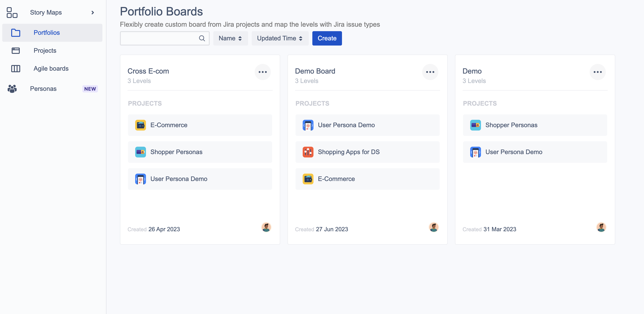The height and width of the screenshot is (314, 644).
Task: Open the Personas section labeled NEW
Action: [x=43, y=89]
